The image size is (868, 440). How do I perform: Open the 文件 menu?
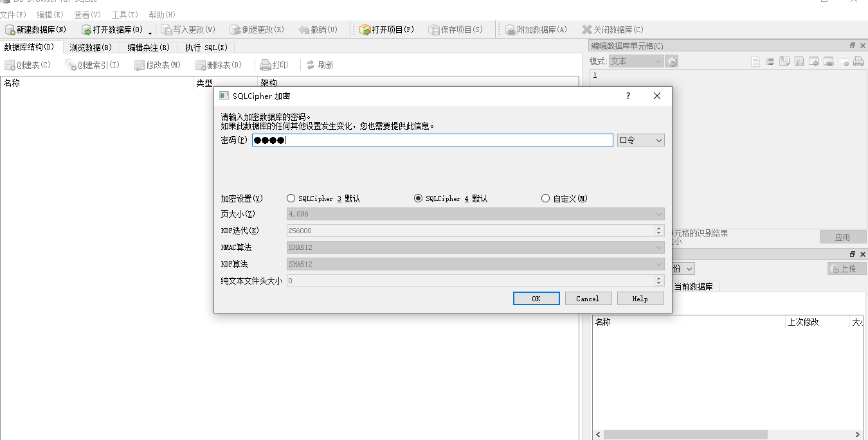[14, 14]
